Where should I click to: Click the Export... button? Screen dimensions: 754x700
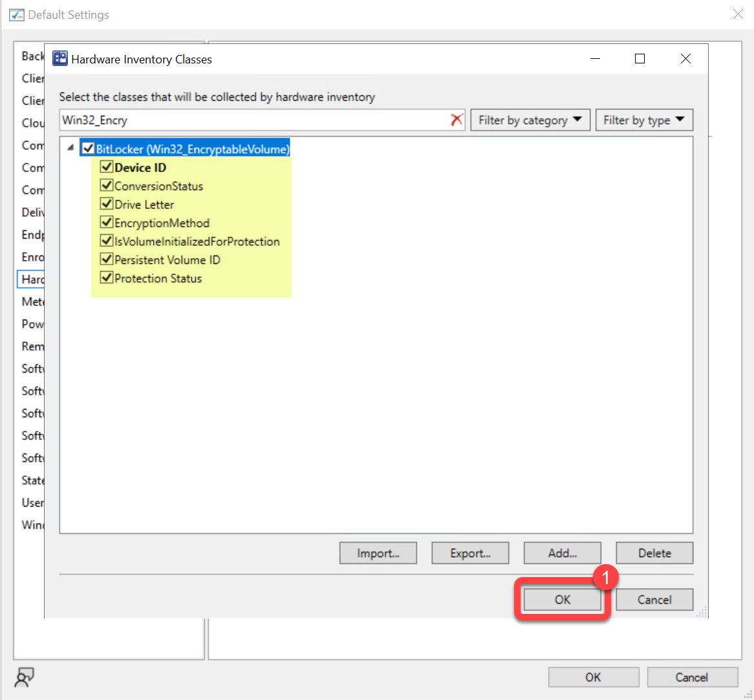(x=470, y=552)
